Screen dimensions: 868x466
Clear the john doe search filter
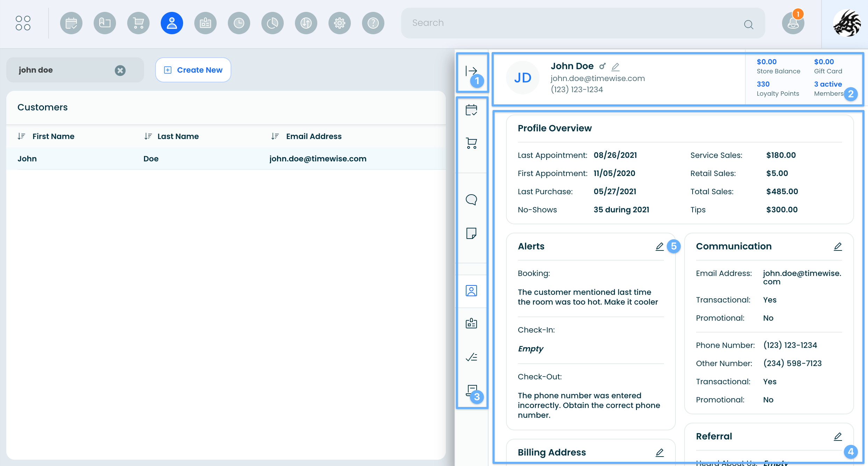tap(120, 71)
